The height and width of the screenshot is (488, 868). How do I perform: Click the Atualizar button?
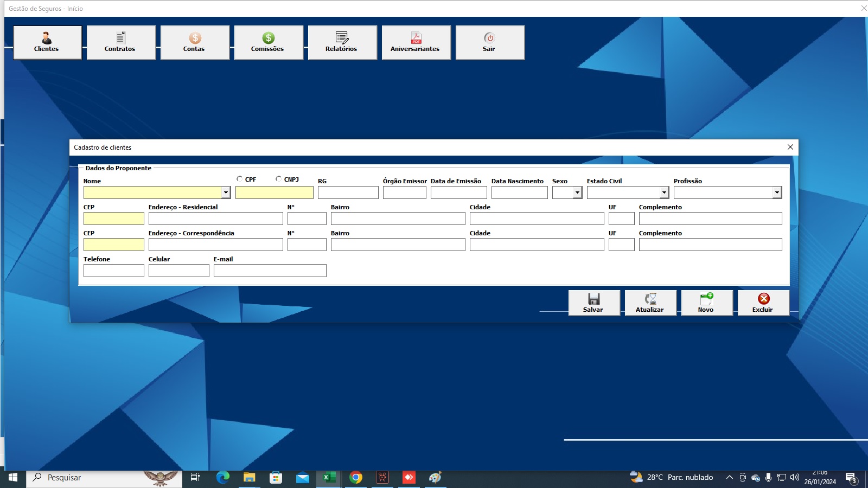coord(650,303)
